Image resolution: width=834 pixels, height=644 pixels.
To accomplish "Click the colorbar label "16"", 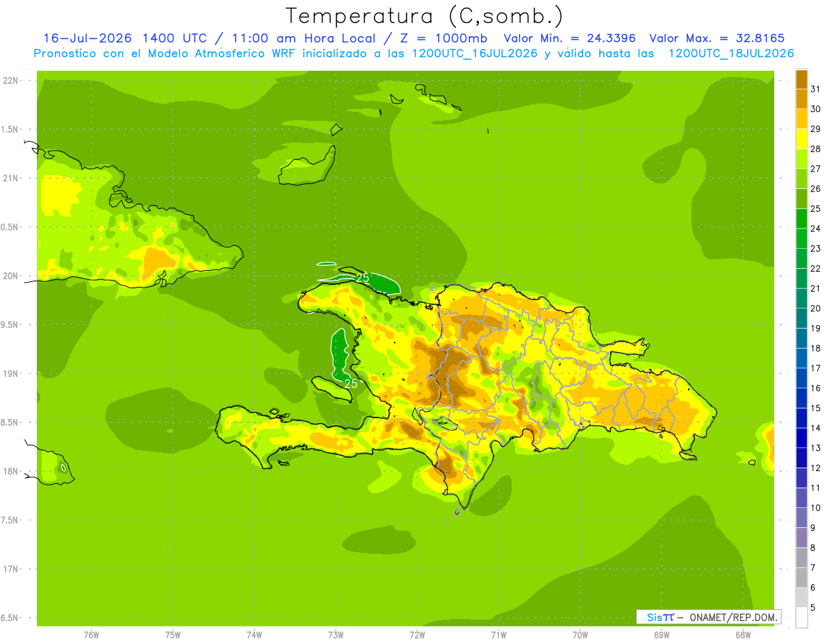I will click(816, 388).
